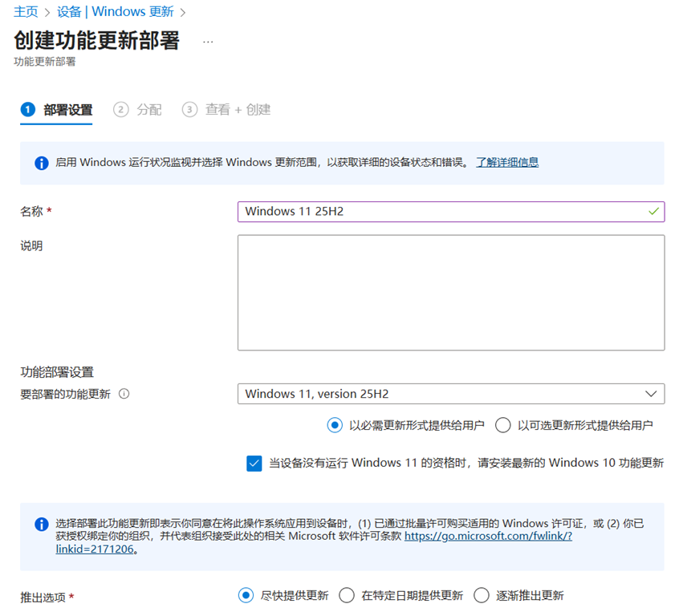
Task: Open the 了解详细信息 link
Action: (506, 162)
